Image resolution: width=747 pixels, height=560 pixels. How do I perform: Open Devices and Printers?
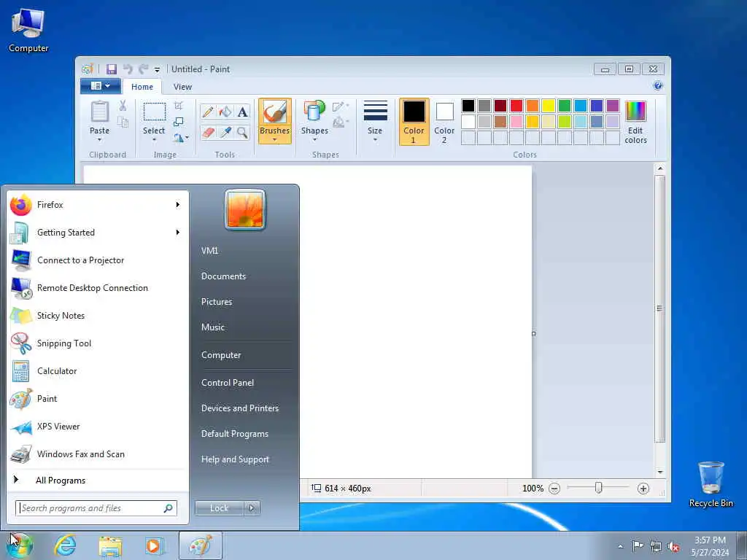[x=240, y=408]
